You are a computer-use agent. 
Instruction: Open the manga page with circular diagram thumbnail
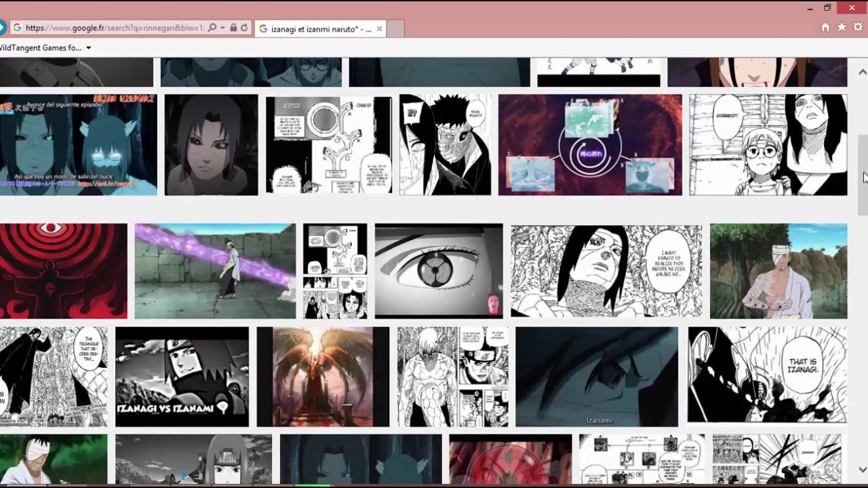point(329,144)
